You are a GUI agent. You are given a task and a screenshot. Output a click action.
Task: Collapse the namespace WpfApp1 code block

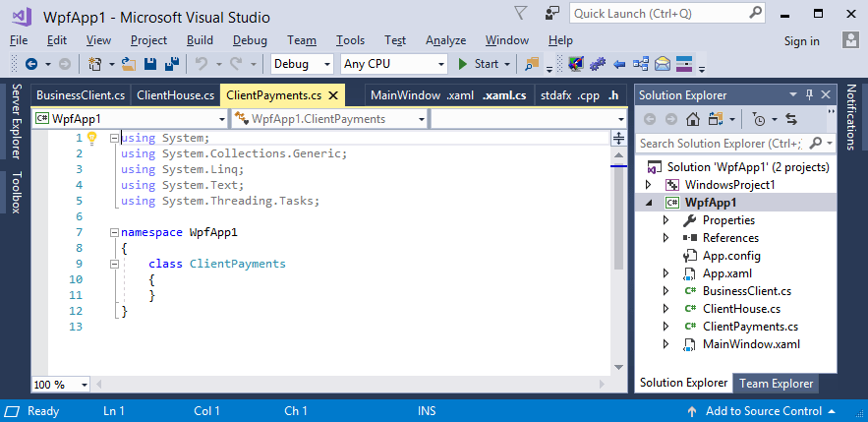tap(115, 233)
